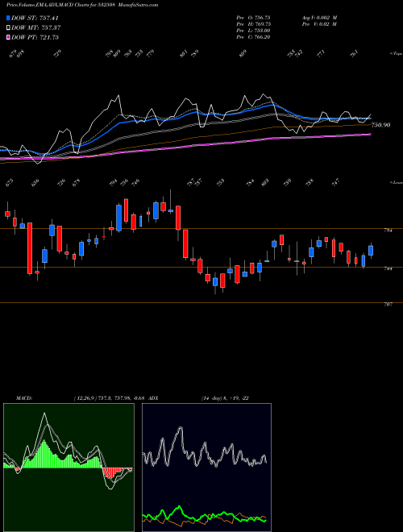This screenshot has width=403, height=532.
Task: Click the magenta DOW PT legend swatch
Action: click(9, 37)
